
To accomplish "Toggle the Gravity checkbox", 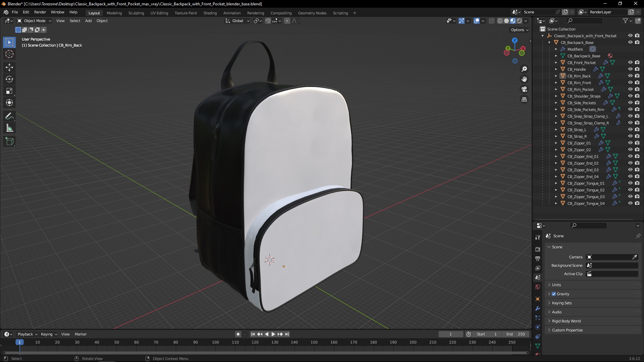I will coord(554,294).
